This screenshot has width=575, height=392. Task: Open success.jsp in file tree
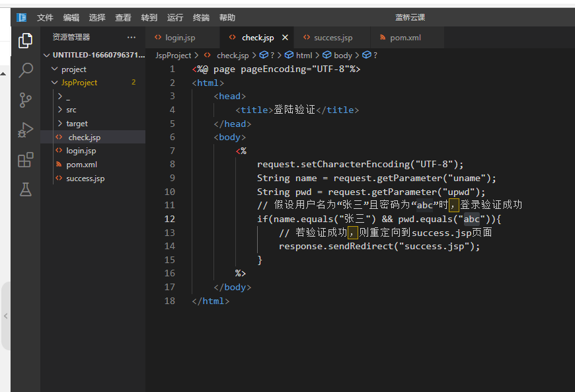click(x=85, y=178)
